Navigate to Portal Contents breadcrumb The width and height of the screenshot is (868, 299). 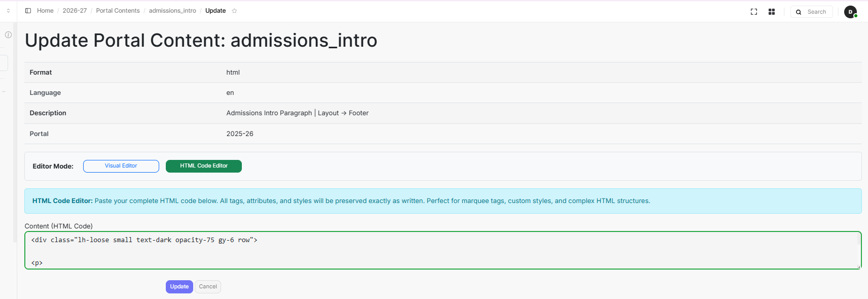coord(118,11)
